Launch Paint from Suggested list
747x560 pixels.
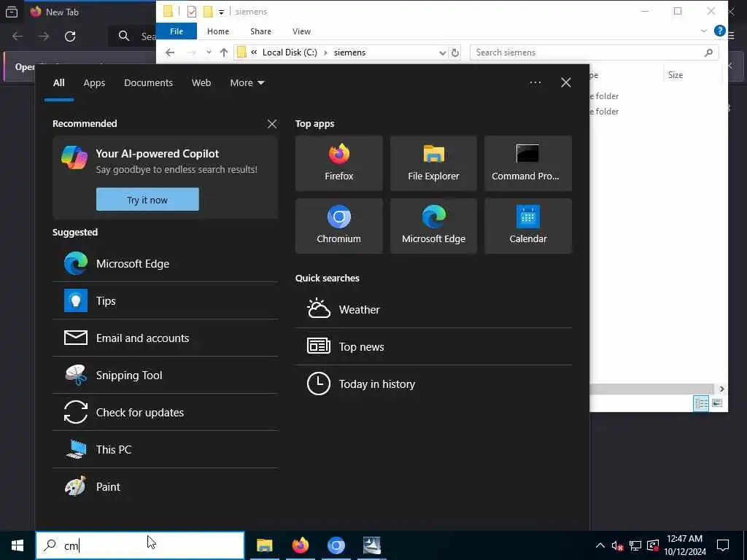click(x=166, y=486)
